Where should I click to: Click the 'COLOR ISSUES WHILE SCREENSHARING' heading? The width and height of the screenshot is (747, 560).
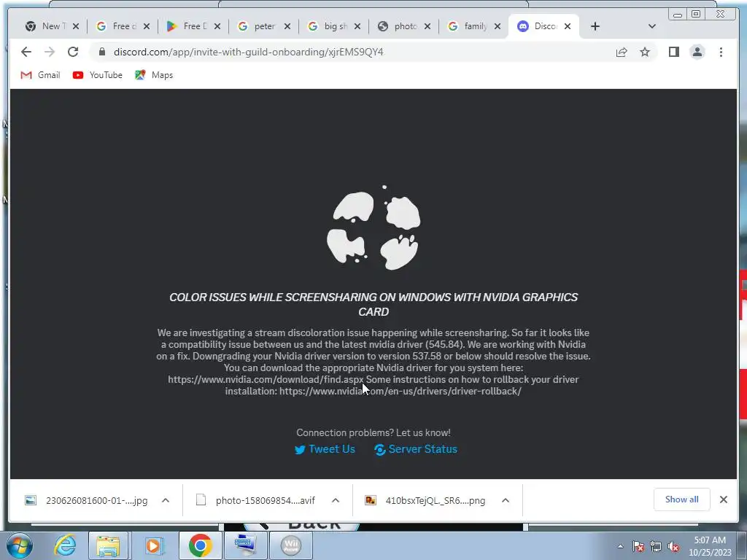point(373,304)
